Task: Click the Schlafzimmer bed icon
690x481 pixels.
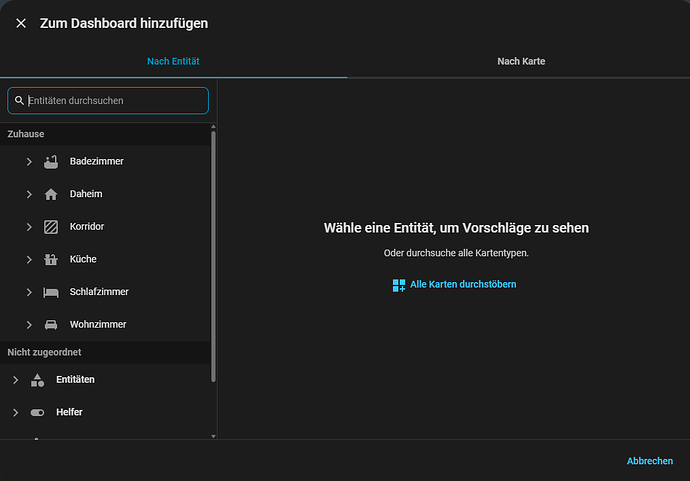Action: [51, 292]
